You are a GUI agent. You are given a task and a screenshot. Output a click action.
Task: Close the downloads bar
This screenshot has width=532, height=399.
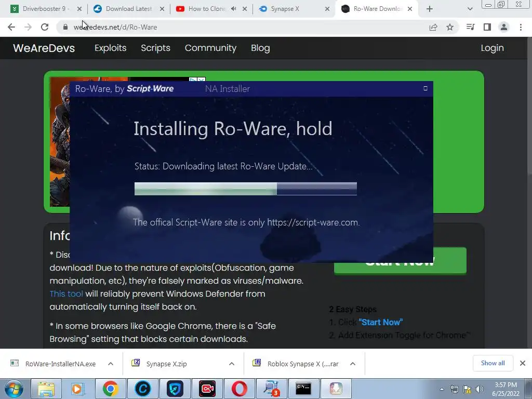point(523,363)
